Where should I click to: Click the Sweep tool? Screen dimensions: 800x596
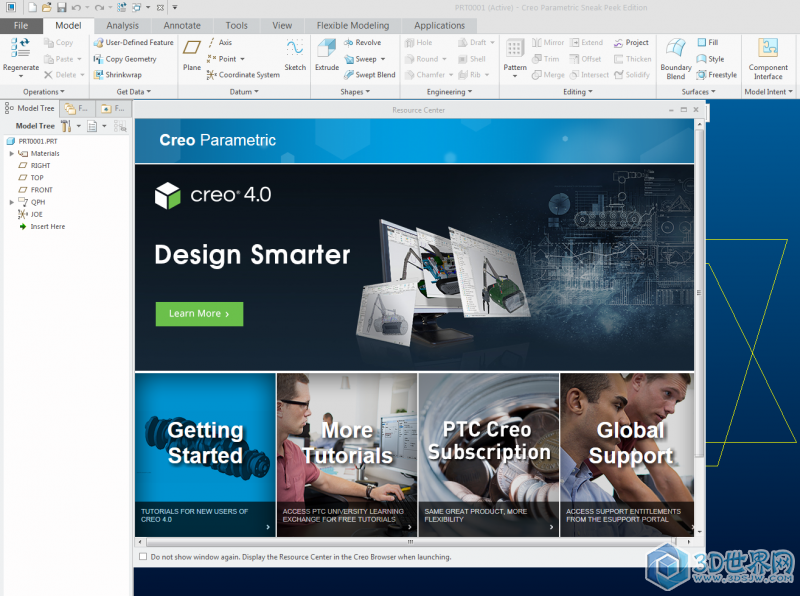point(361,59)
